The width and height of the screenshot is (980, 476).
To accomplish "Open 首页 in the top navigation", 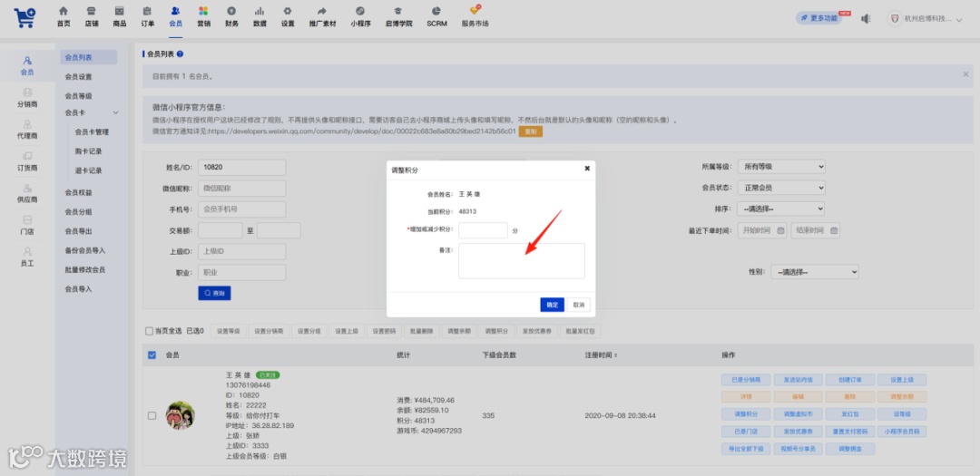I will coord(64,16).
